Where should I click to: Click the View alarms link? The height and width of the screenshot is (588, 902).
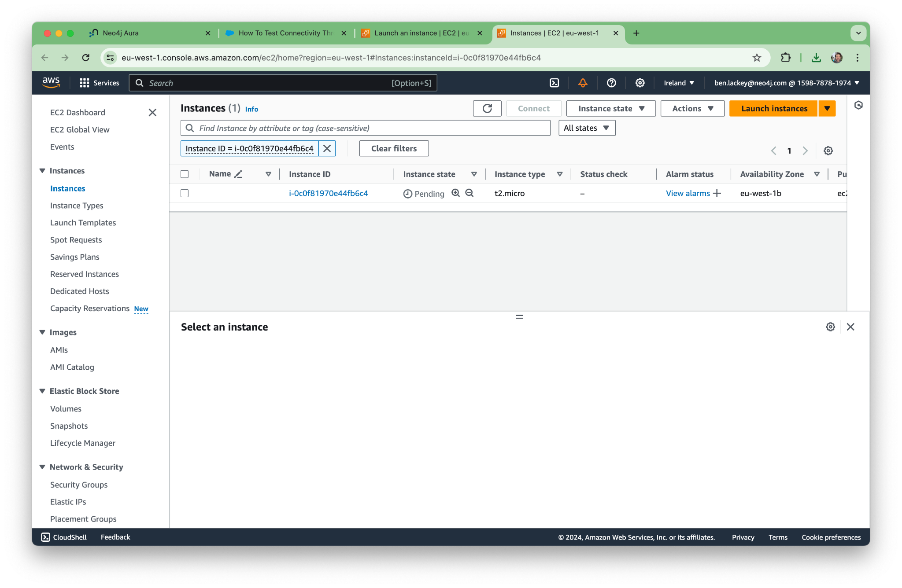pos(688,193)
